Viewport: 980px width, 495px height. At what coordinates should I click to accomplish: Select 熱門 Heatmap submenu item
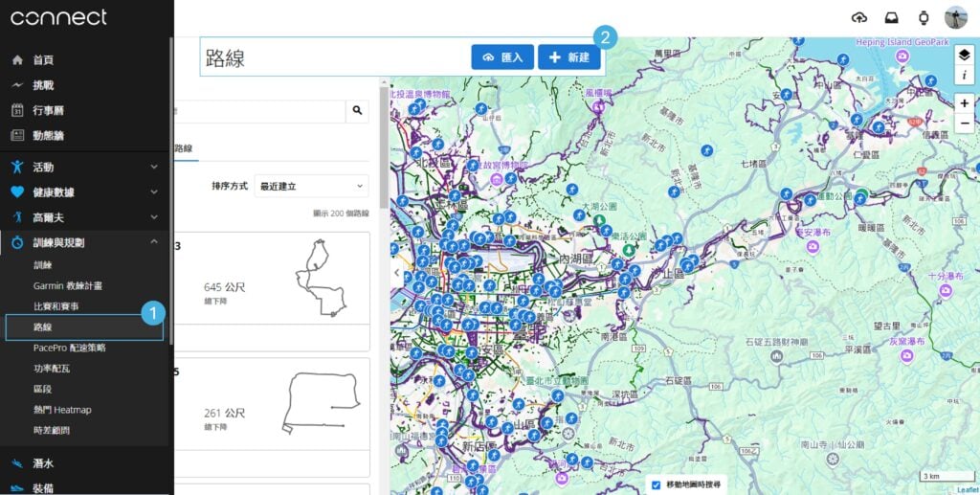pyautogui.click(x=62, y=410)
